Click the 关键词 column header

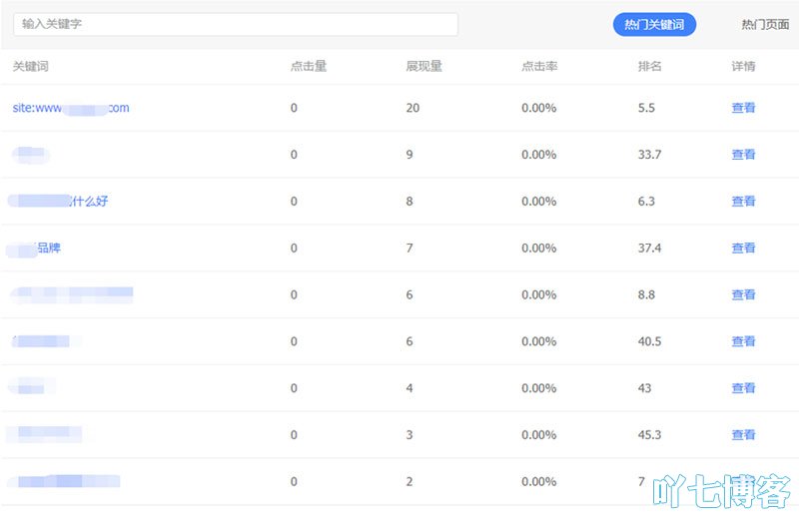coord(31,66)
